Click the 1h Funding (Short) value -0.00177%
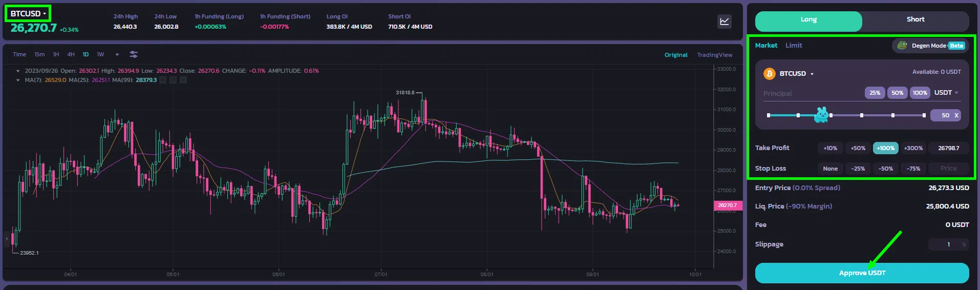This screenshot has width=980, height=290. coord(274,27)
